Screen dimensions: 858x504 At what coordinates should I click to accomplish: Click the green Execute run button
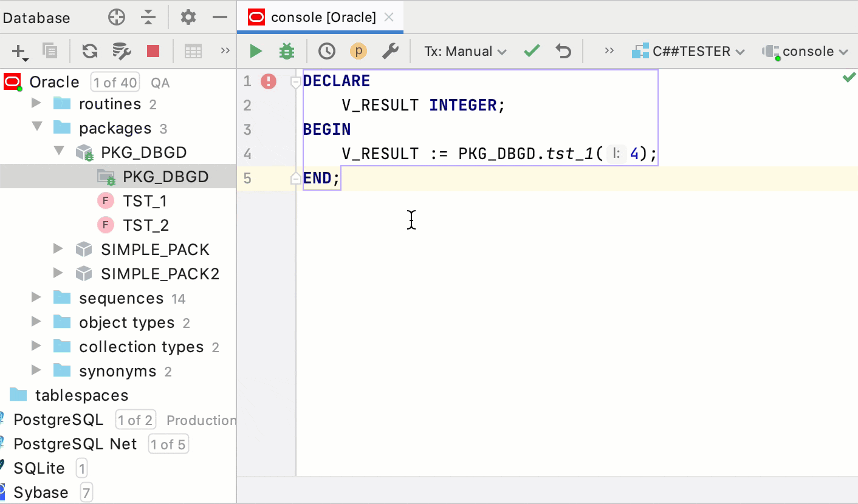(x=256, y=52)
